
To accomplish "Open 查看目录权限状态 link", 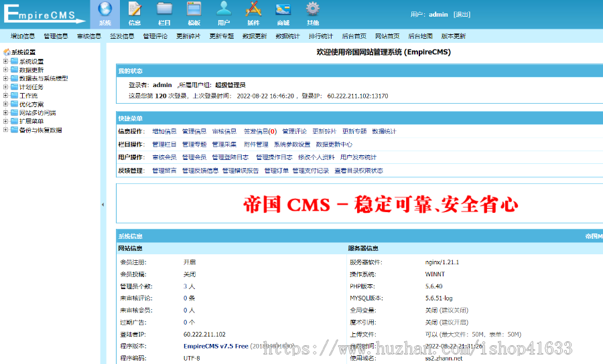I will pos(359,171).
